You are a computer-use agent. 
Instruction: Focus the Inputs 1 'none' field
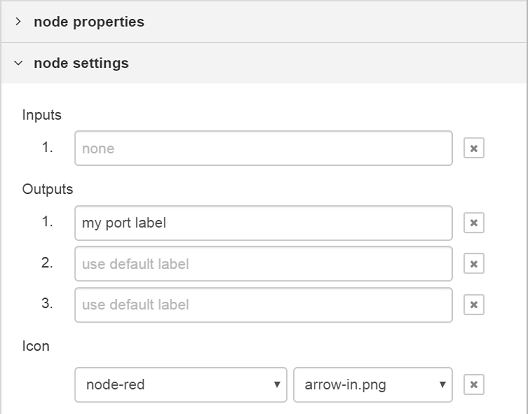(x=263, y=148)
